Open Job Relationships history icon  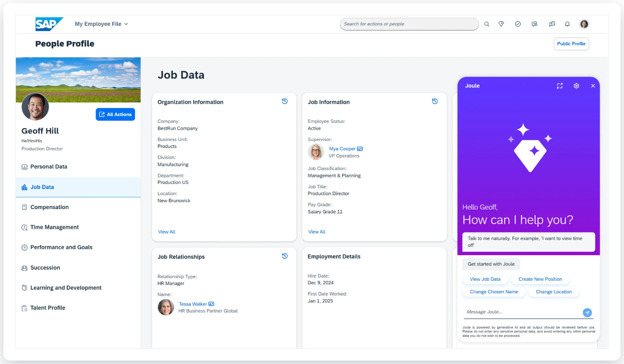[285, 256]
